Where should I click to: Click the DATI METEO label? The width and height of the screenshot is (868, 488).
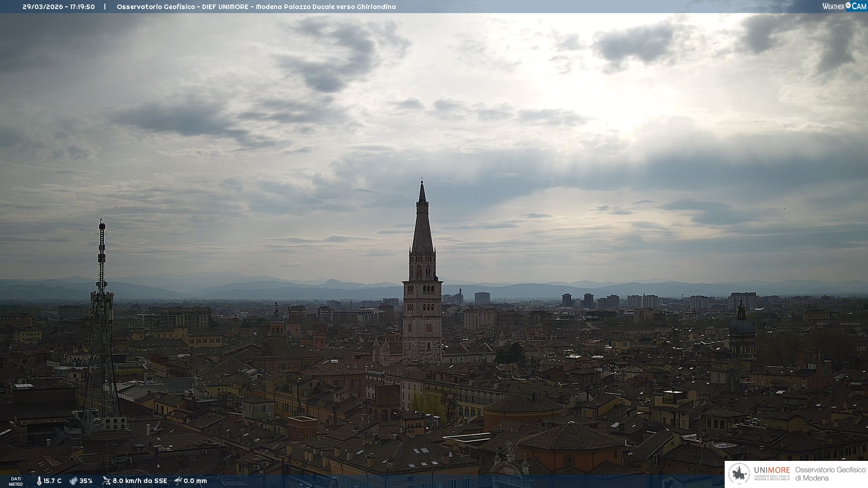pos(16,481)
